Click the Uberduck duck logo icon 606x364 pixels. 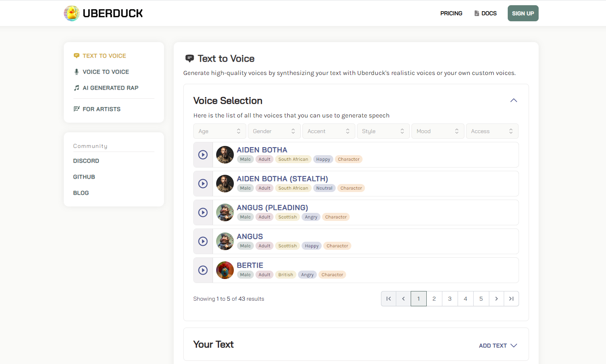(71, 13)
